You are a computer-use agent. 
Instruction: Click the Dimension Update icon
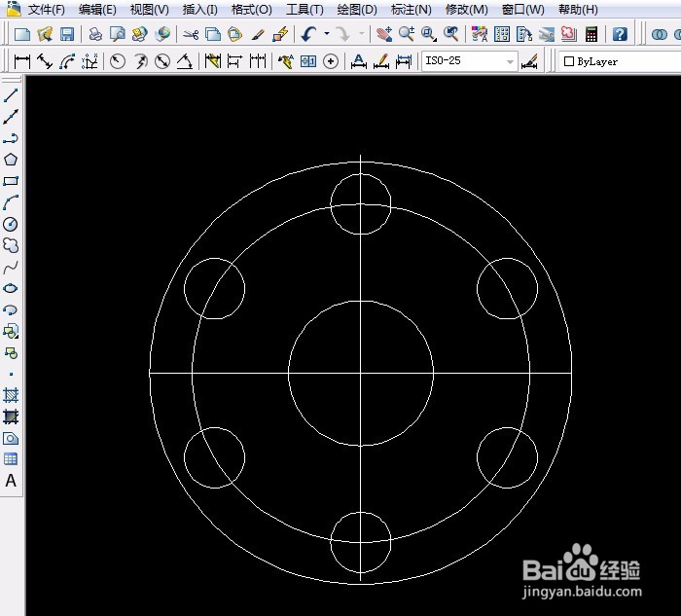(x=404, y=61)
